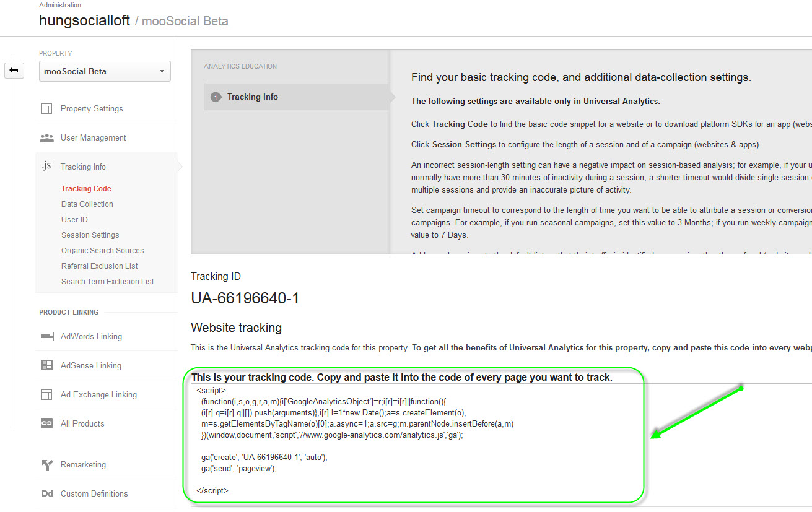Click the Remarketing funnel icon

coord(46,465)
